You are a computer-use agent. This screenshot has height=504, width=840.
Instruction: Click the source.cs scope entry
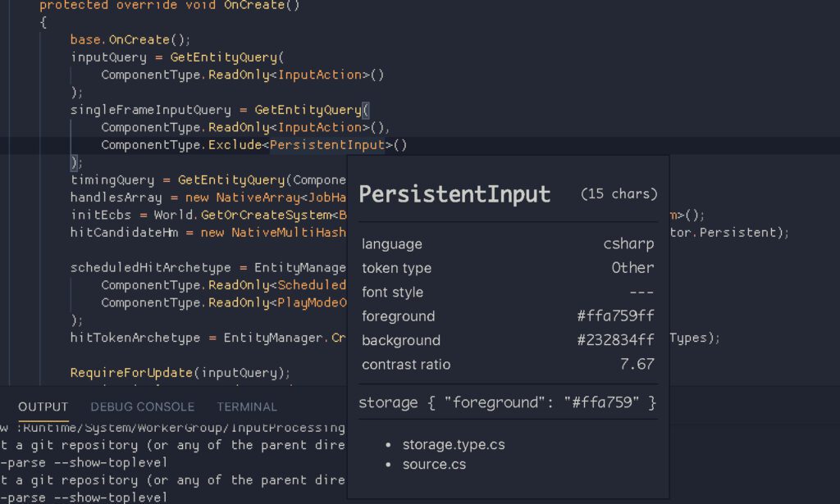pyautogui.click(x=434, y=465)
